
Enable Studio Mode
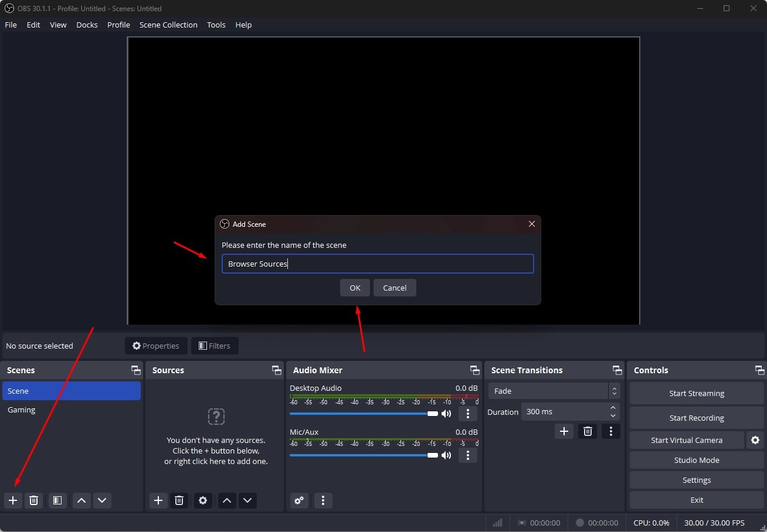[x=697, y=460]
